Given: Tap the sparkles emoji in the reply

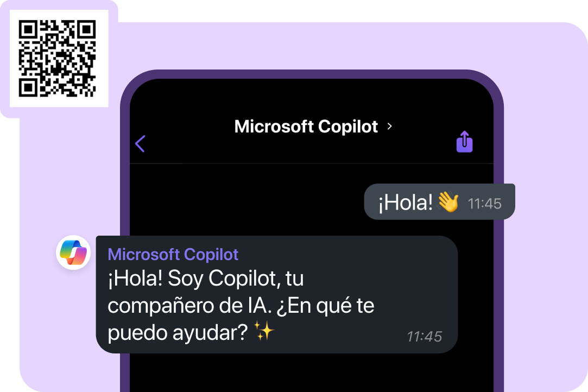Looking at the screenshot, I should 264,331.
